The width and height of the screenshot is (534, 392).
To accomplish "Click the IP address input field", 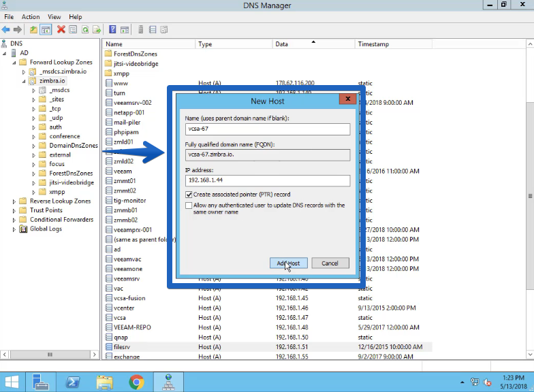I will (x=268, y=180).
